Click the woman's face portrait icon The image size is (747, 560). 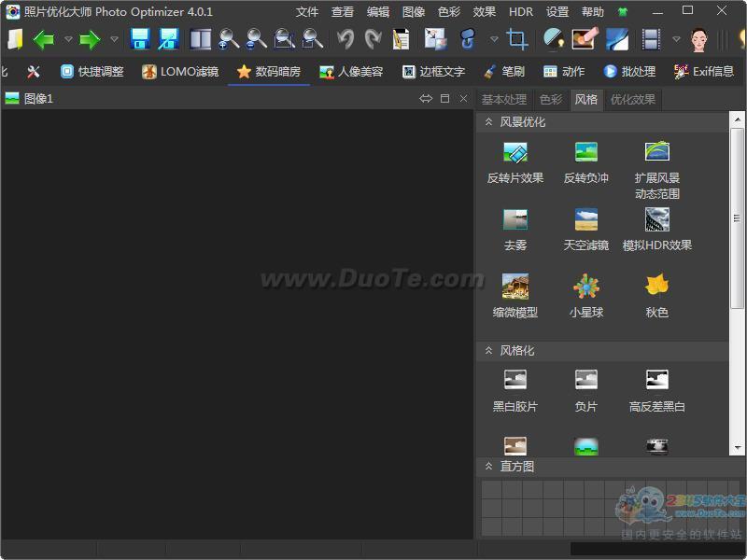[699, 39]
